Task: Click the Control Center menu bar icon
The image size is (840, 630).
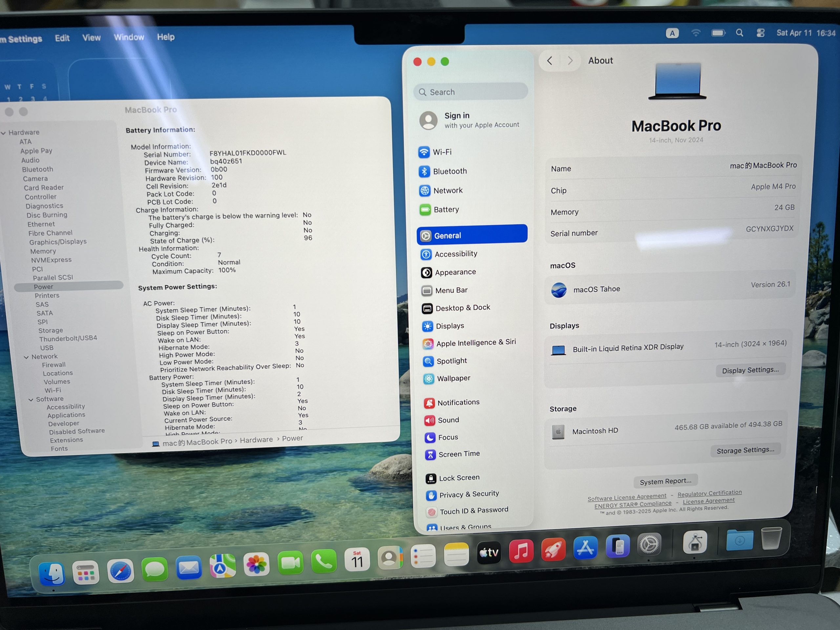Action: click(x=760, y=33)
